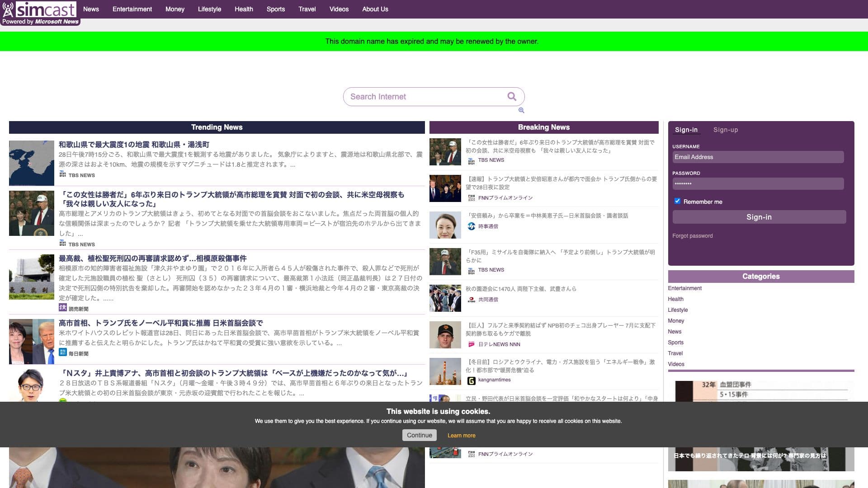Screen dimensions: 868x488
Task: Click Continue on the cookie banner
Action: point(419,435)
